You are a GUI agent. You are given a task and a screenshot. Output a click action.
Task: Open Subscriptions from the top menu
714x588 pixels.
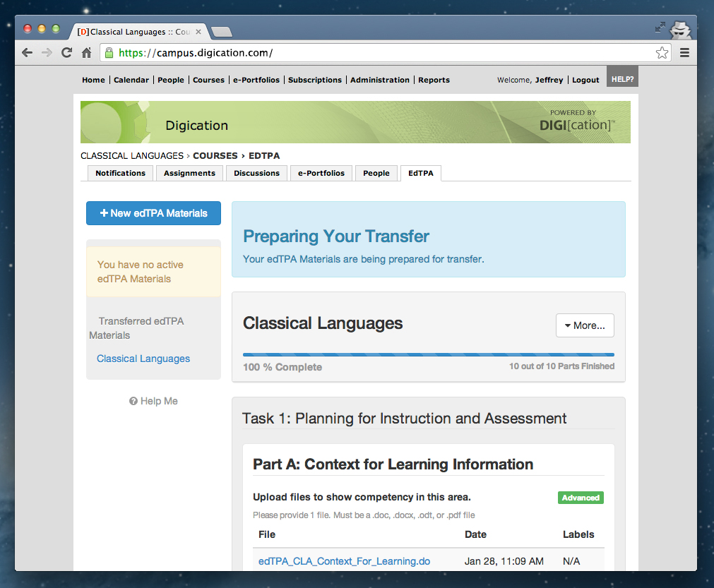[314, 80]
